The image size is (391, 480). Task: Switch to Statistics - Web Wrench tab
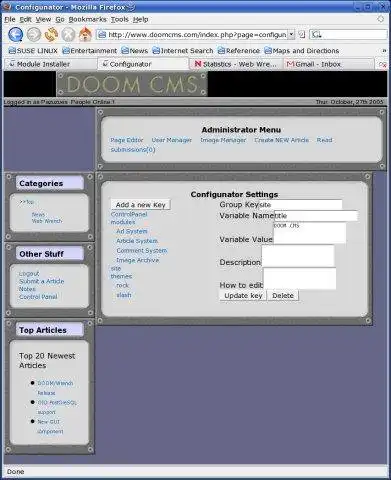(236, 64)
